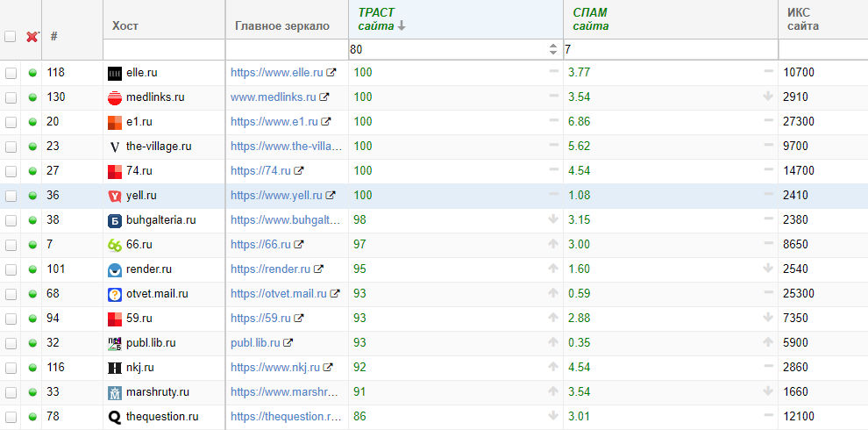Select the СПАМ value 0.35
This screenshot has height=430, width=868.
pos(579,342)
